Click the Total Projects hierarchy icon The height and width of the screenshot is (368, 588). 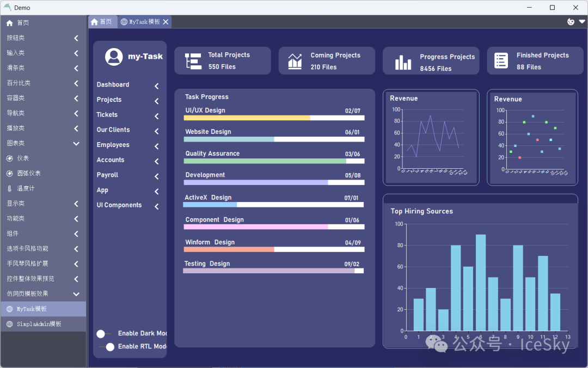pos(193,61)
